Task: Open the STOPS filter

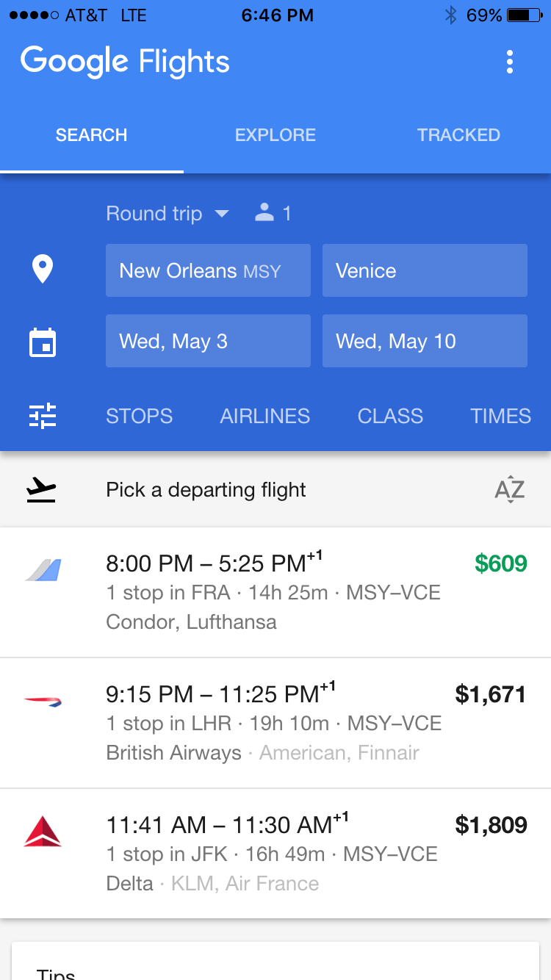Action: [140, 416]
